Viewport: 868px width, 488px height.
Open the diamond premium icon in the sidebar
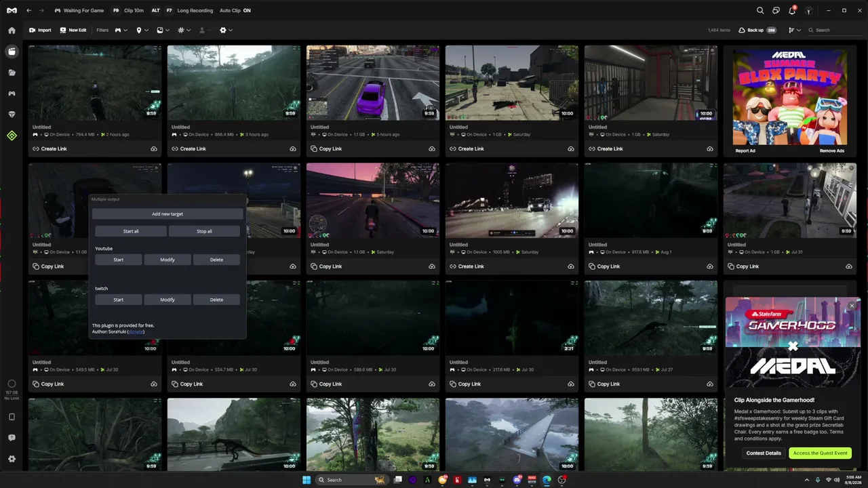click(12, 115)
